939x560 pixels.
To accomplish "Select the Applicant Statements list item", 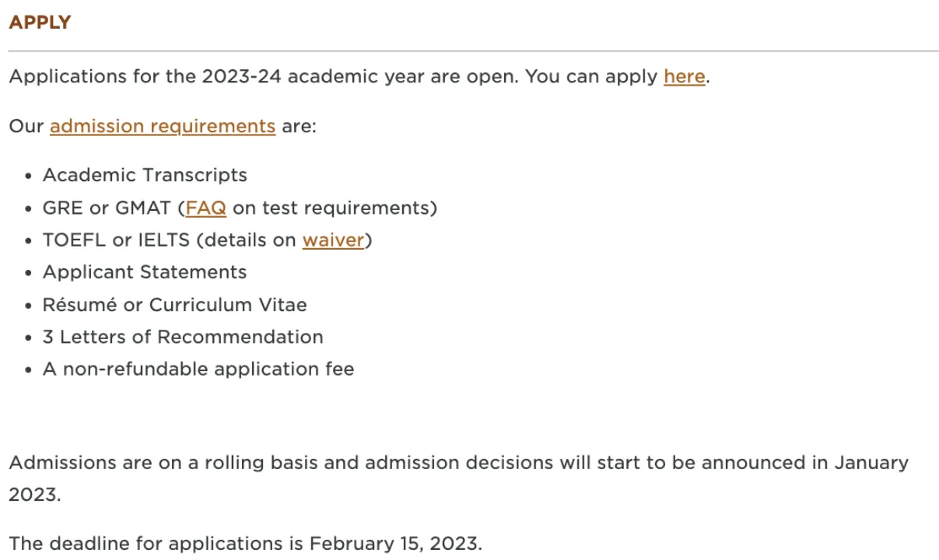I will tap(145, 272).
